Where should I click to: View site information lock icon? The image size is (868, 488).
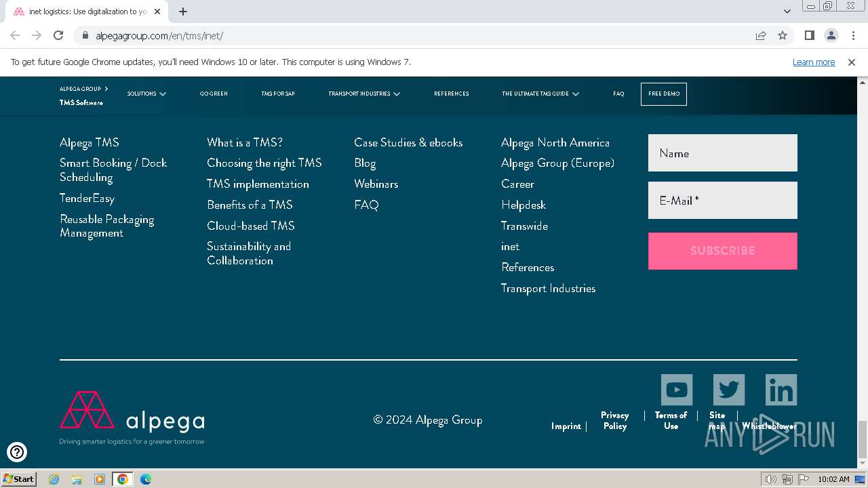(85, 35)
